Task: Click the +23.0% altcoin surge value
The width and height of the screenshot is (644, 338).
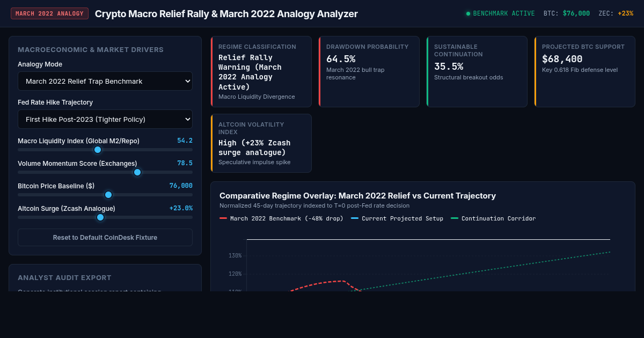Action: pyautogui.click(x=181, y=208)
